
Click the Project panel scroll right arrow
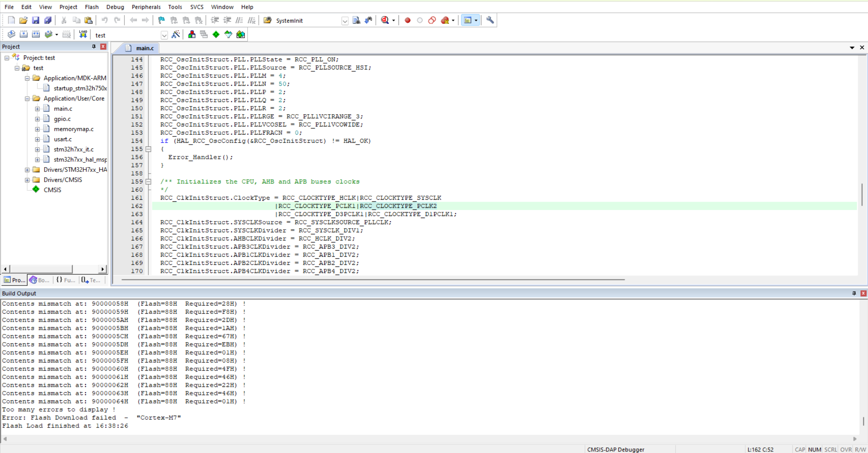pyautogui.click(x=102, y=269)
